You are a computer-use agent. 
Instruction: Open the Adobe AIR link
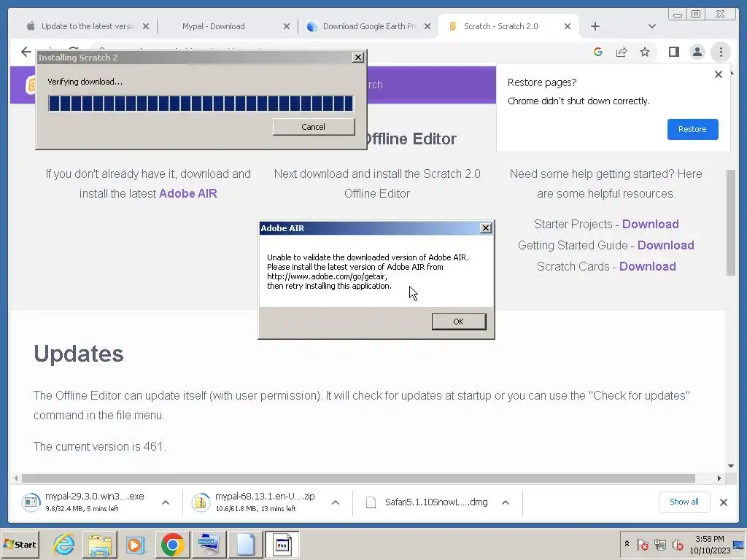click(187, 193)
